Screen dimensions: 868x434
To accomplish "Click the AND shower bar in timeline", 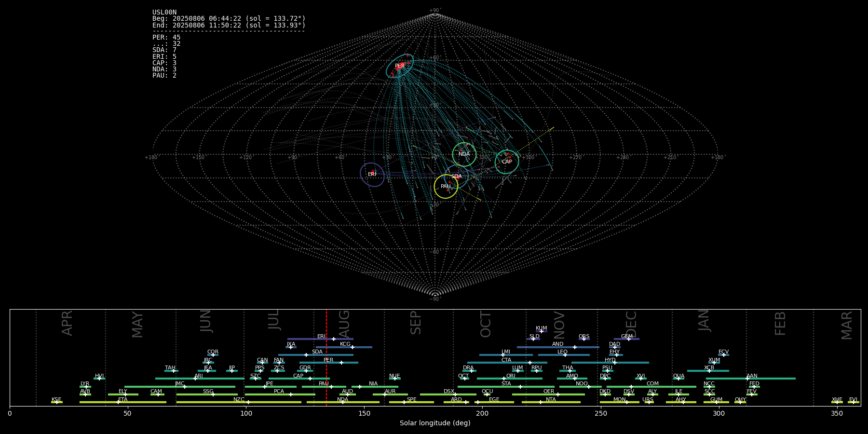I will click(x=558, y=347).
